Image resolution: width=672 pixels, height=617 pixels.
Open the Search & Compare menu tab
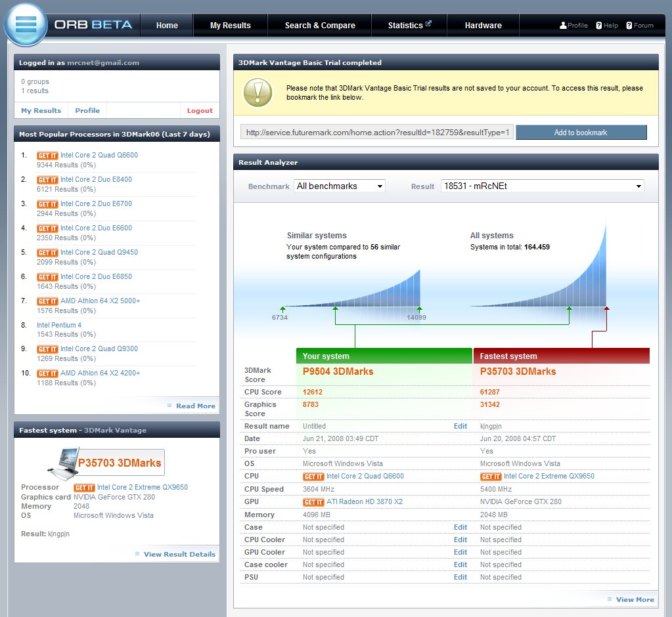click(x=320, y=25)
